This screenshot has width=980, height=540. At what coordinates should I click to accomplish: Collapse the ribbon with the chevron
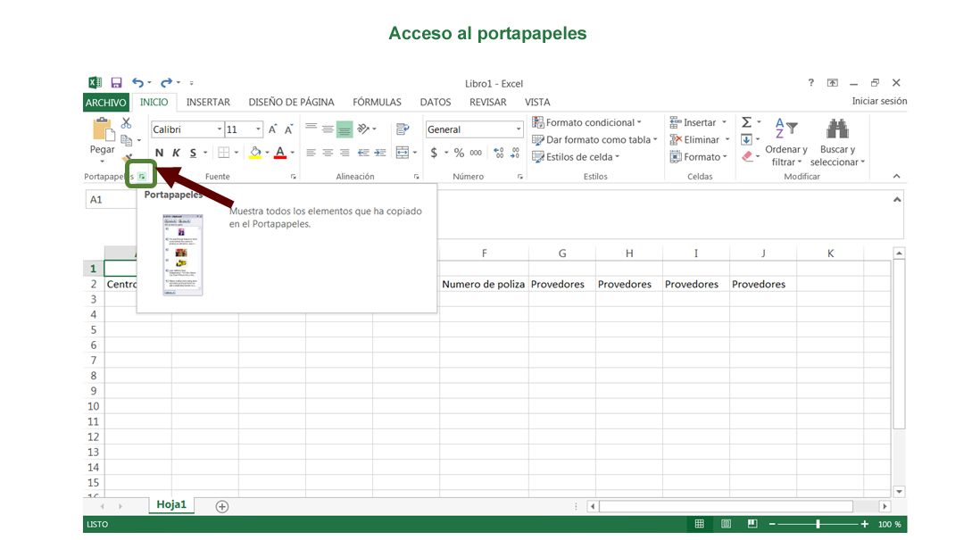(x=896, y=176)
